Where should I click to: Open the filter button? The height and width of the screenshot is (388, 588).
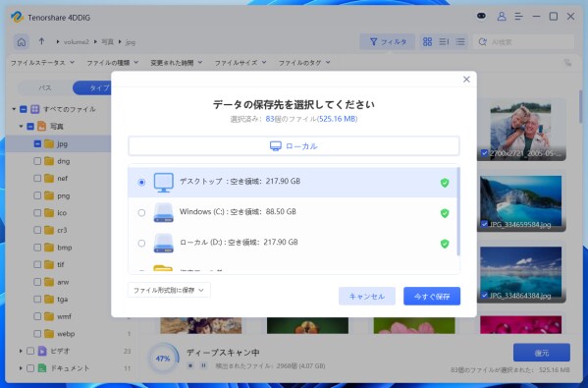click(388, 41)
